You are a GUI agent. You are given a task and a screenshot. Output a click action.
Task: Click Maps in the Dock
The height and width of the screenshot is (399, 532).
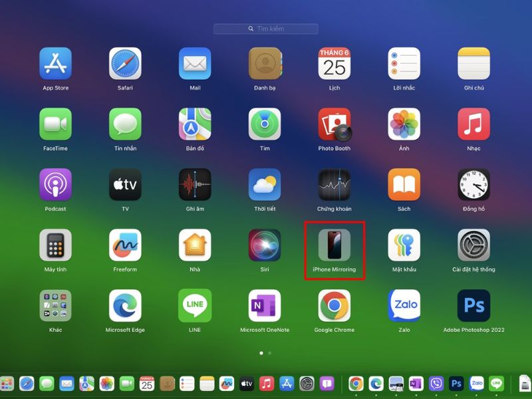click(x=87, y=384)
